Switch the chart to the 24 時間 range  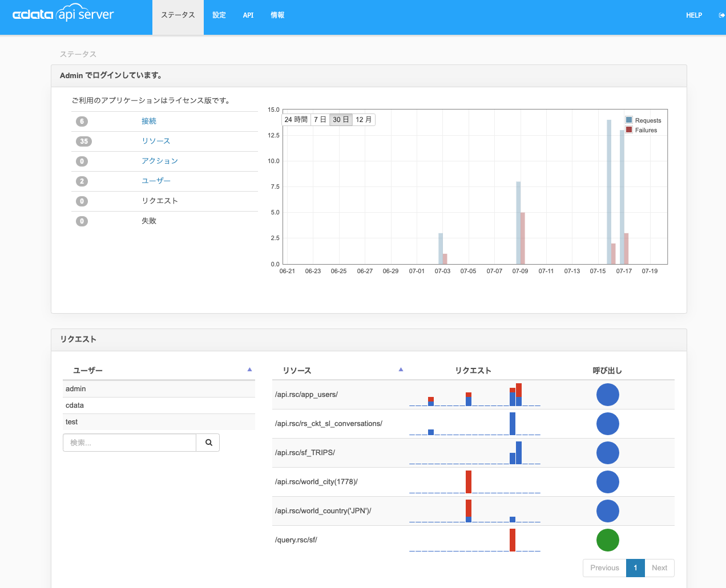[x=295, y=119]
